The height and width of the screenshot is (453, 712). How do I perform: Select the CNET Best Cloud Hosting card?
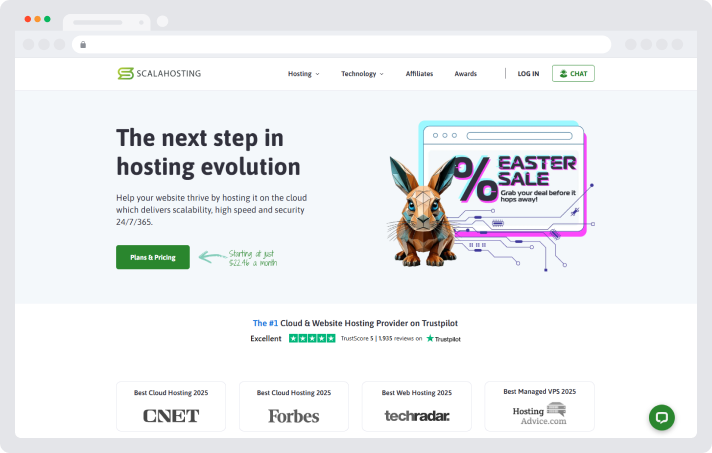tap(171, 406)
